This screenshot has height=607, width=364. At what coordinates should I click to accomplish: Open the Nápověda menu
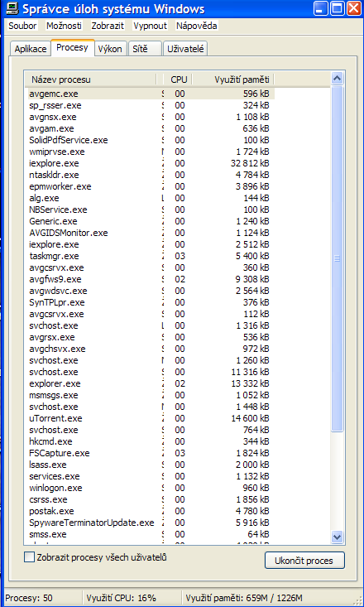197,26
